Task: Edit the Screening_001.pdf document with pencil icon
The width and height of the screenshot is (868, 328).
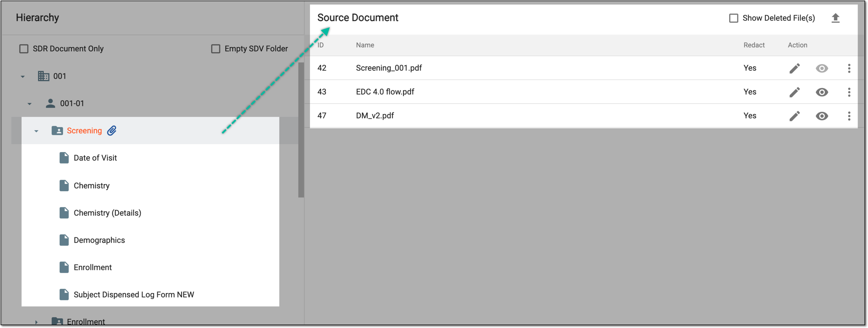Action: [x=794, y=68]
